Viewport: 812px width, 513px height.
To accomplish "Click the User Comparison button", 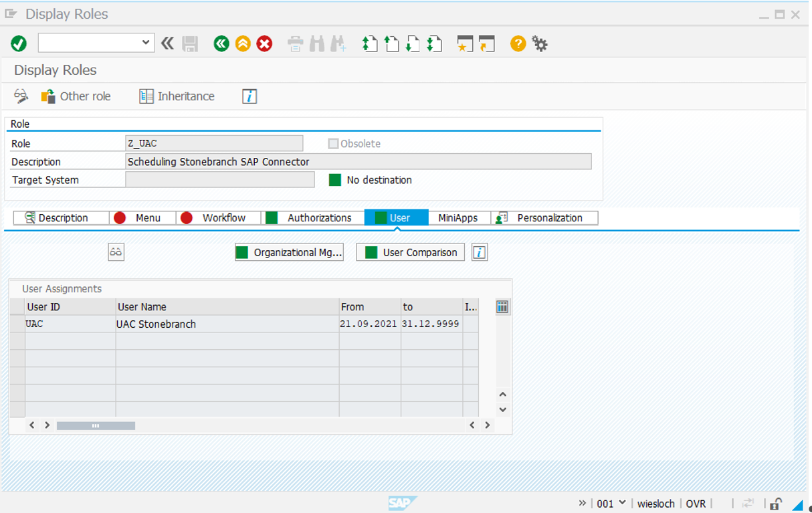I will (x=411, y=252).
